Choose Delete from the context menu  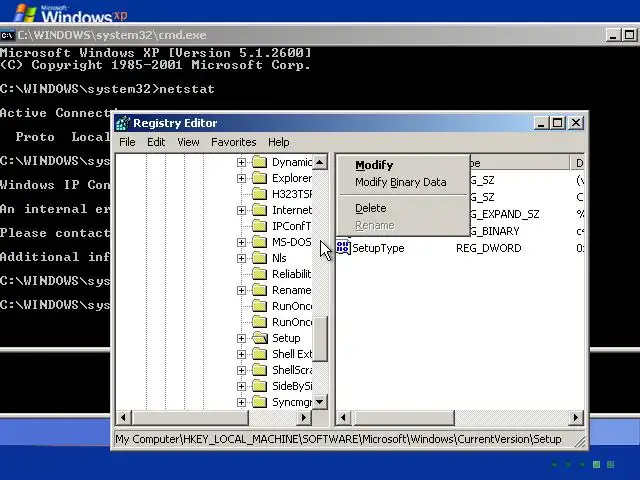[371, 208]
